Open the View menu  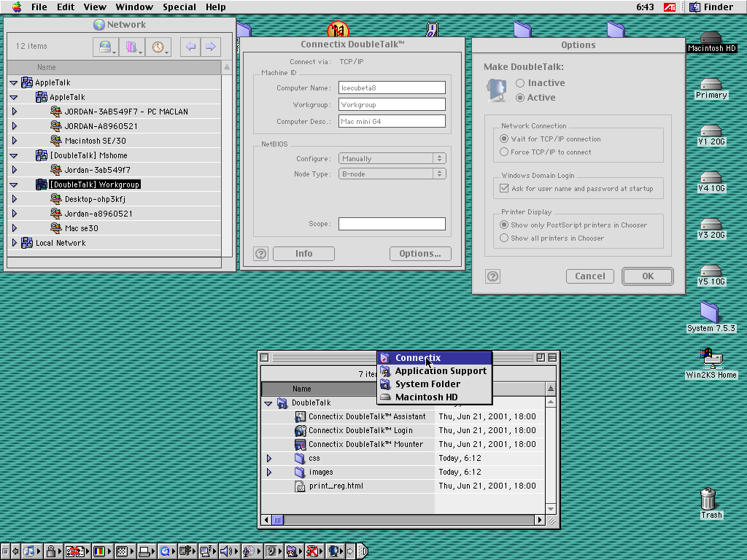[95, 7]
